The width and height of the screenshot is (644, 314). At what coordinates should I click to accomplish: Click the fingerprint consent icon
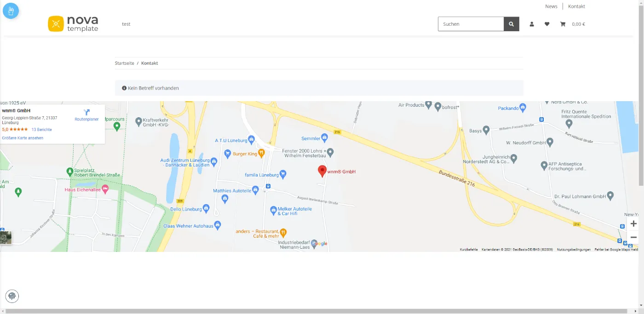(x=12, y=296)
